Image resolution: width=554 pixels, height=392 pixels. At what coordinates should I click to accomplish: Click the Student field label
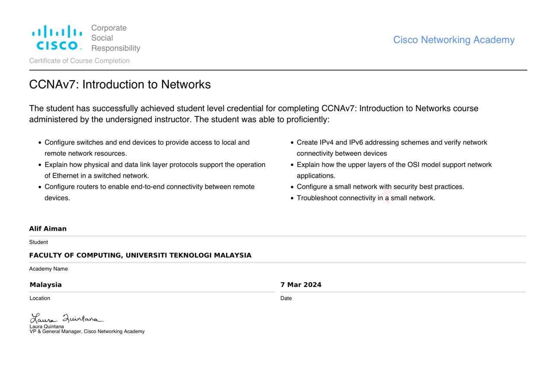pos(39,242)
